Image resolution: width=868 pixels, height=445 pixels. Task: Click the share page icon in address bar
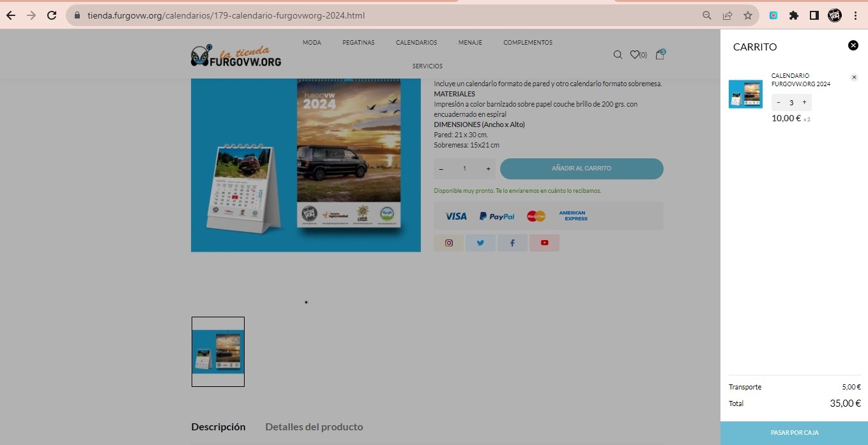727,15
